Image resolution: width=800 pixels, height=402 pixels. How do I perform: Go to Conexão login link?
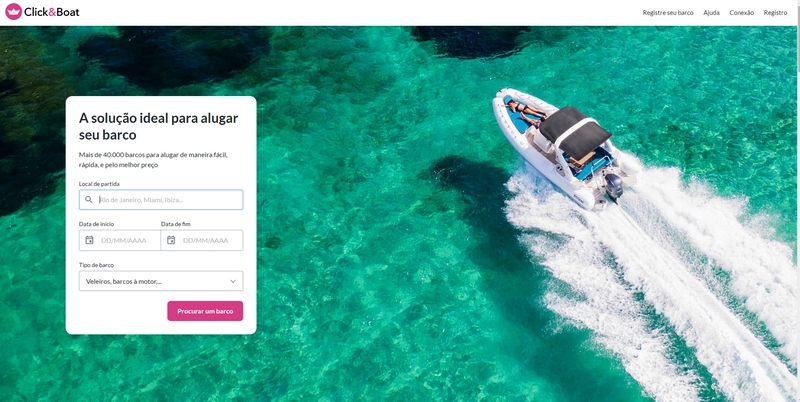click(x=741, y=13)
